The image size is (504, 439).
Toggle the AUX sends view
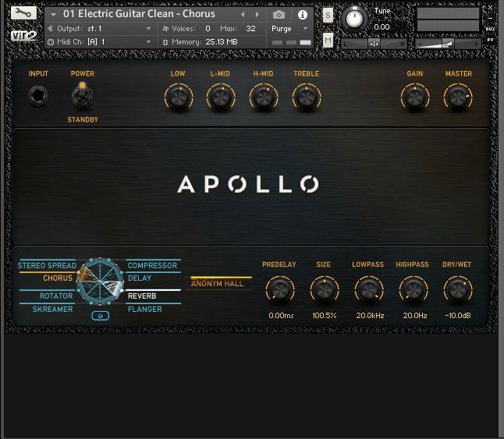(x=490, y=29)
